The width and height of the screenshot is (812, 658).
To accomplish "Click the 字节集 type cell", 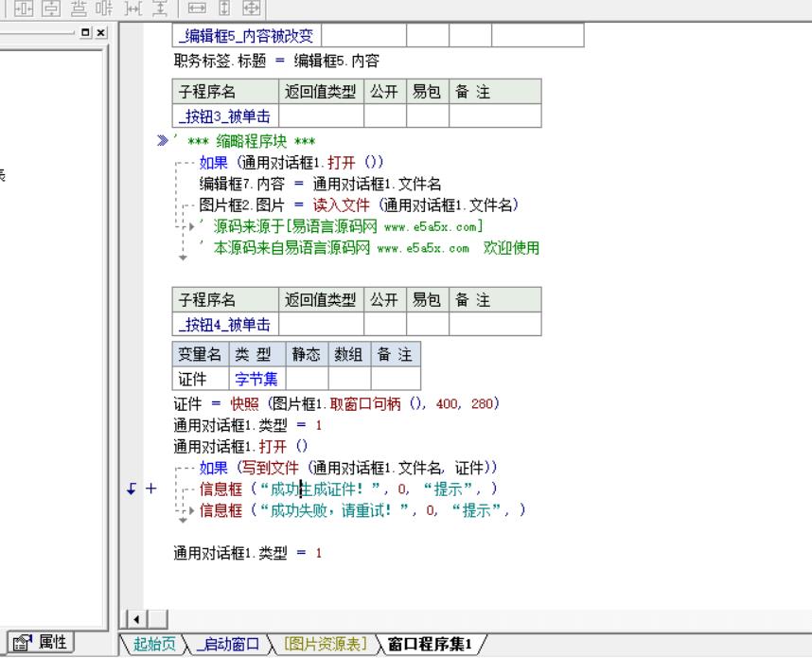I will click(257, 378).
